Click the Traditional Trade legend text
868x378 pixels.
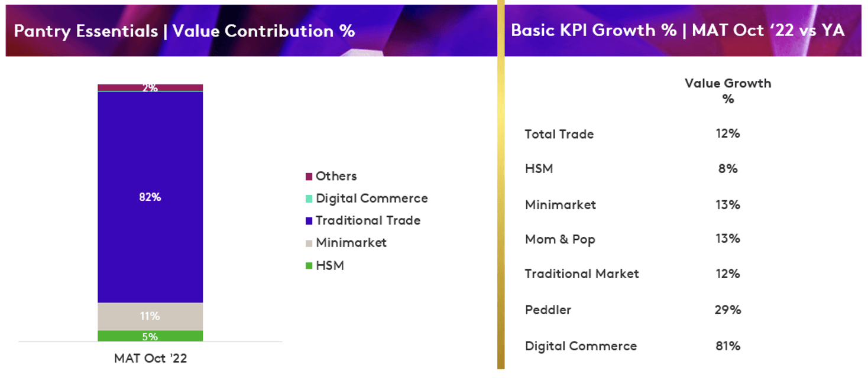368,220
